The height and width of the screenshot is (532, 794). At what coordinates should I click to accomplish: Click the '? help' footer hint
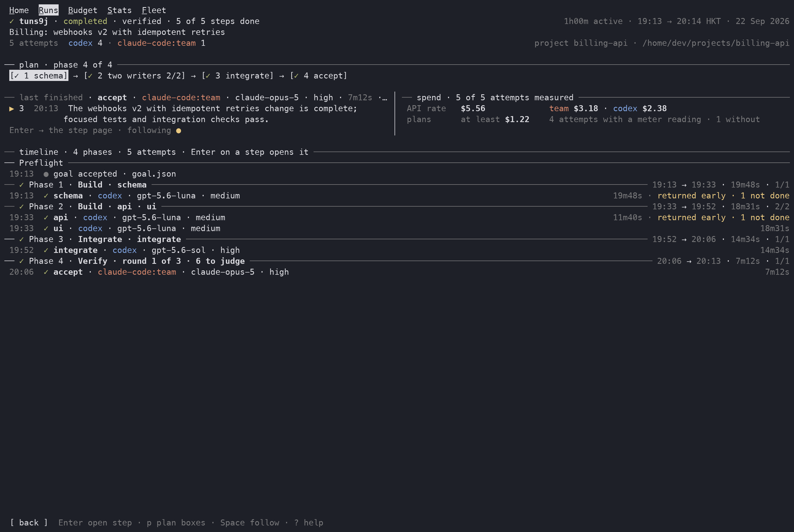(309, 522)
